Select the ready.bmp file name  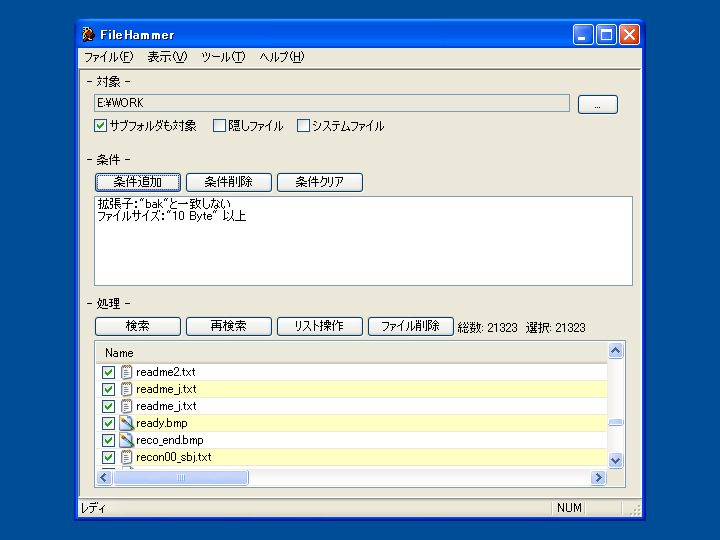click(x=162, y=423)
